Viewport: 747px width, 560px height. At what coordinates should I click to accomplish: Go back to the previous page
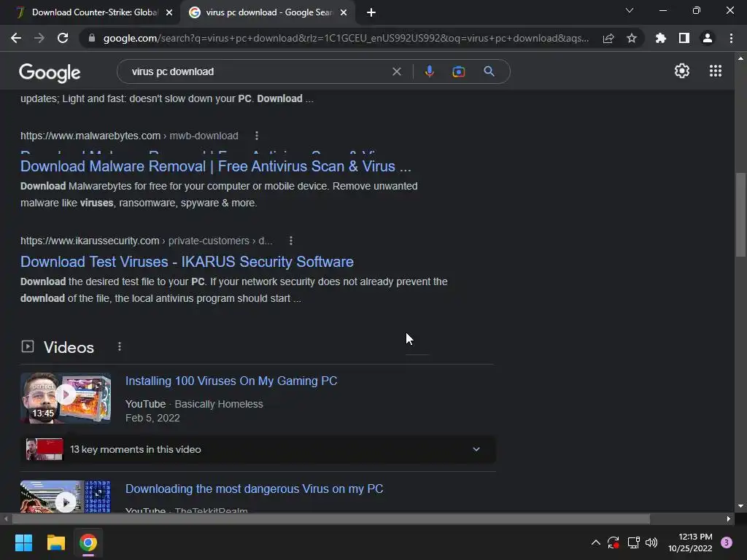click(16, 38)
